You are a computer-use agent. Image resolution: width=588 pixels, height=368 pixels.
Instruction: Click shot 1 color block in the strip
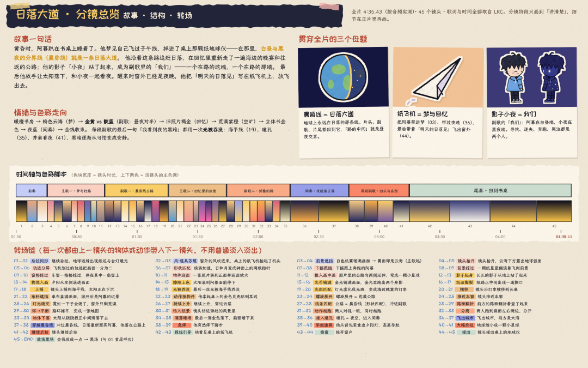[21, 211]
